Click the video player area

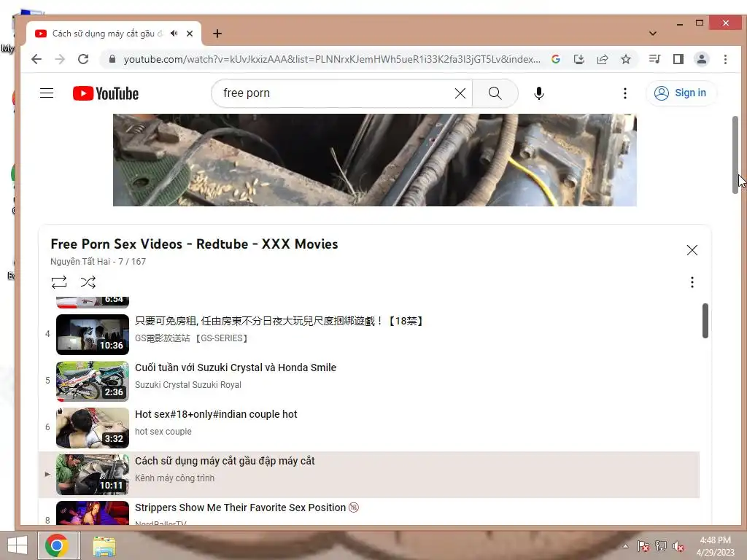(x=374, y=160)
